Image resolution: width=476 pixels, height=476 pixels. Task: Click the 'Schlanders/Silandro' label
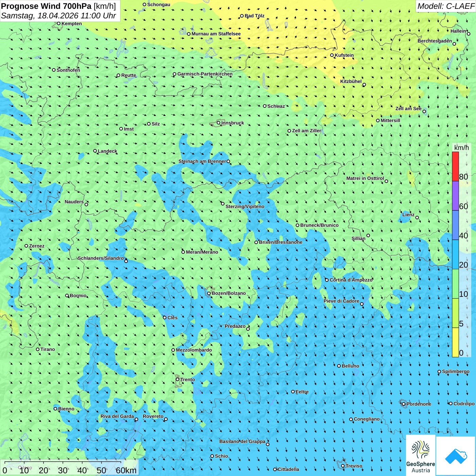pyautogui.click(x=101, y=258)
